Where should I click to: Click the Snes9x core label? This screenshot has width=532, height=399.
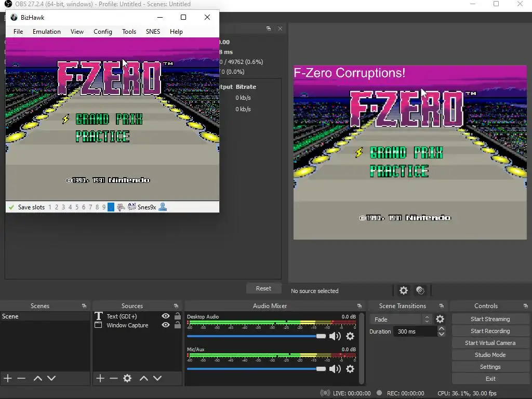[147, 207]
